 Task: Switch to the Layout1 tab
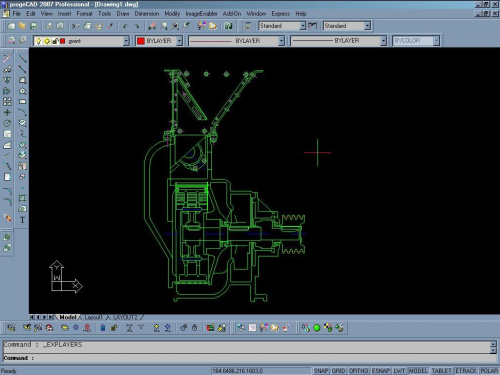(x=93, y=317)
